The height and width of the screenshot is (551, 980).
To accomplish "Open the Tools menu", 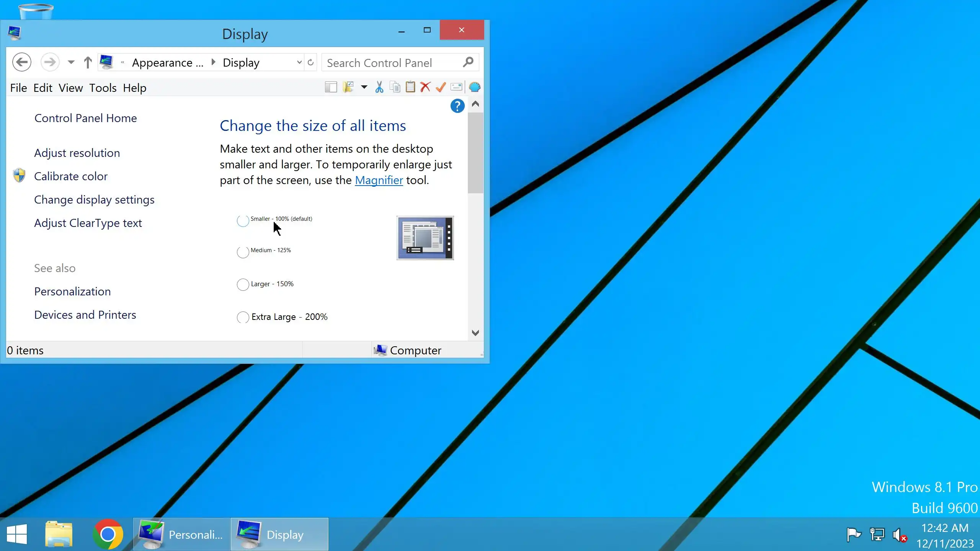I will tap(103, 88).
